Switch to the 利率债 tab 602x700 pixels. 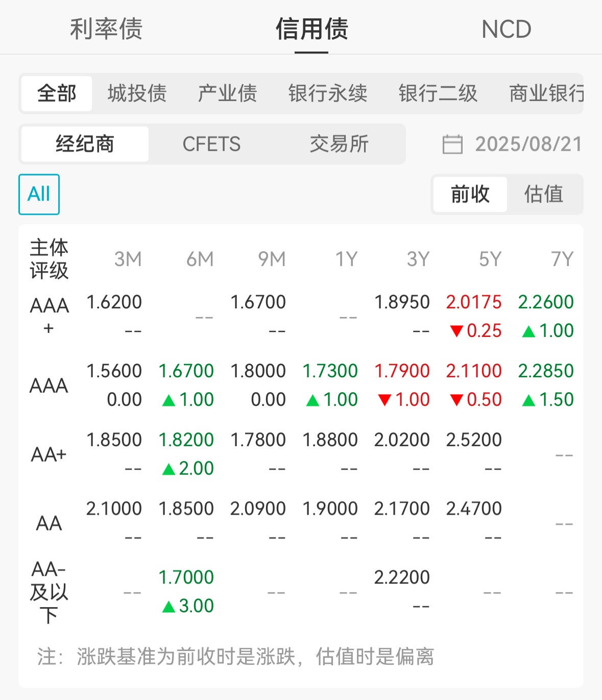pyautogui.click(x=106, y=29)
